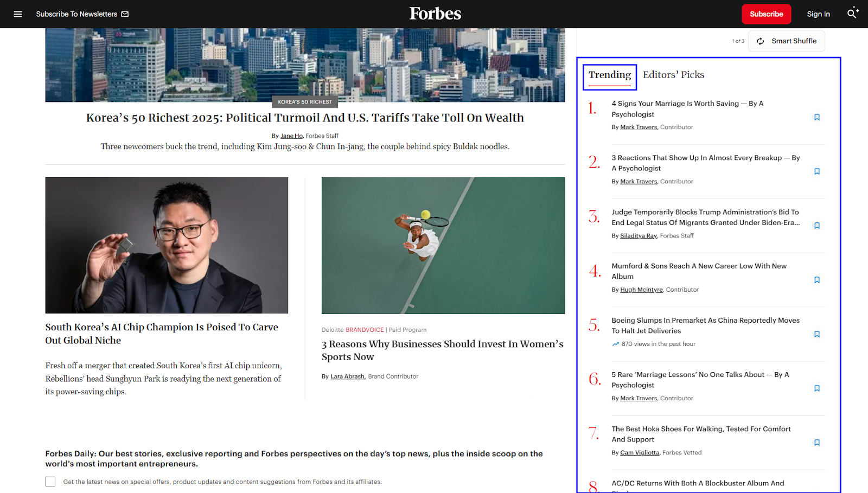Open South Korea's AI Chip Champion article
Image resolution: width=868 pixels, height=493 pixels.
click(162, 334)
